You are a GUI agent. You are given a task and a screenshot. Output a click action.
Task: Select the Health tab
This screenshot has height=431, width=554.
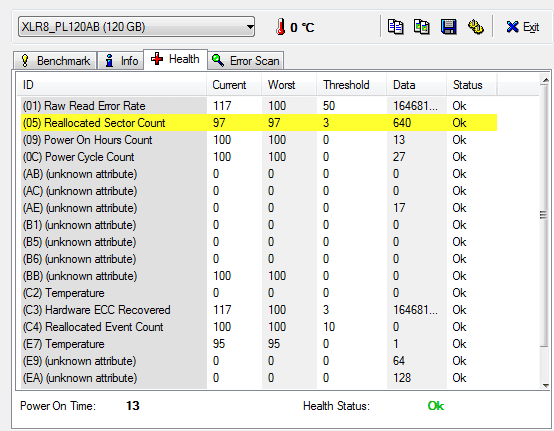(175, 59)
